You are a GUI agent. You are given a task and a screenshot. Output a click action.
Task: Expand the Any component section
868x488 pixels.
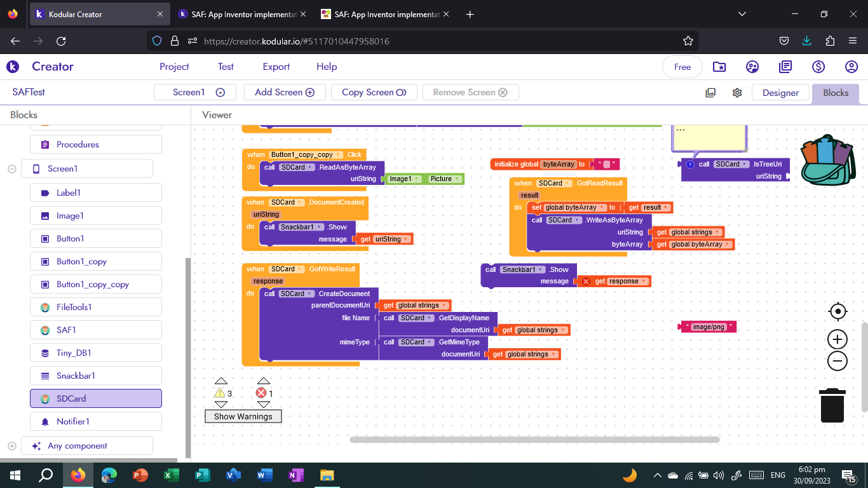11,445
